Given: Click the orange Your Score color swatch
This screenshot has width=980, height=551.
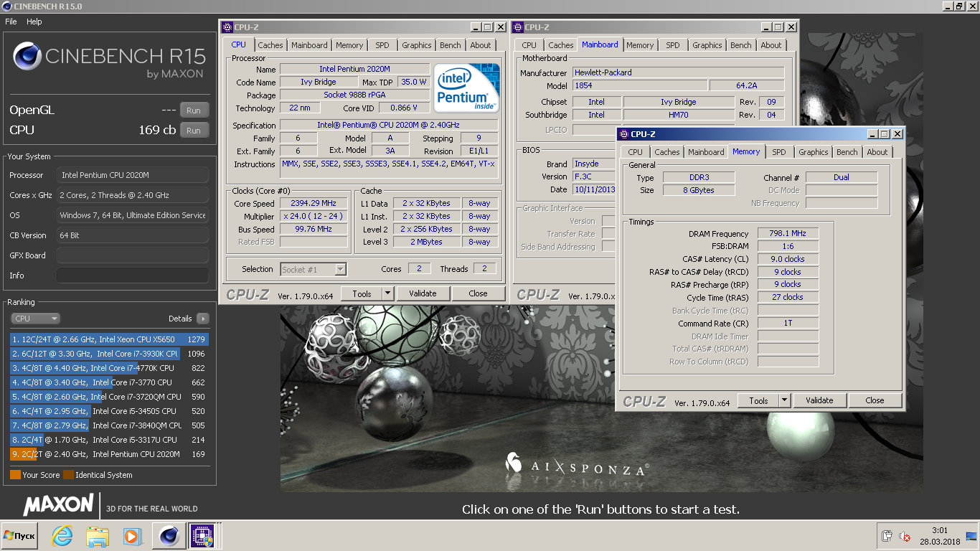Looking at the screenshot, I should tap(15, 475).
